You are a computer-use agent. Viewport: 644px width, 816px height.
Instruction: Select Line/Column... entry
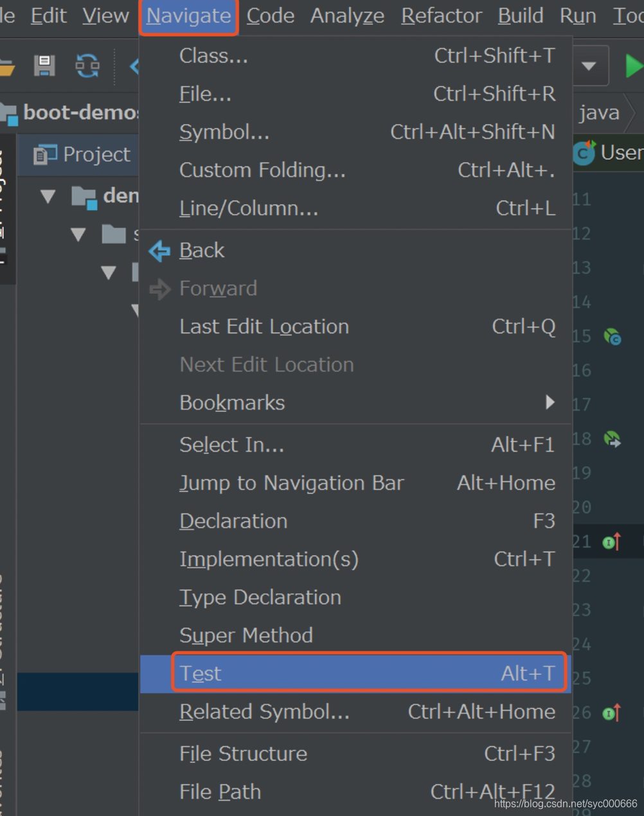[356, 208]
